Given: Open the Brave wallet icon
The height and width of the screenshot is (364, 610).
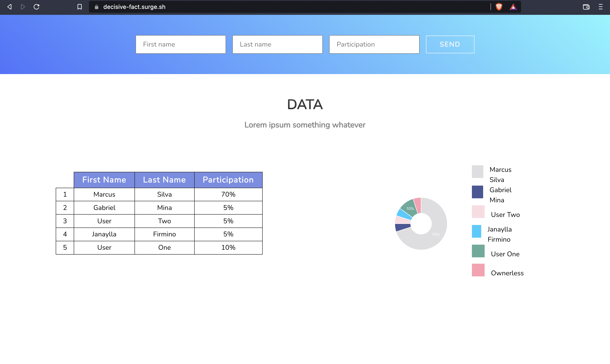Looking at the screenshot, I should point(586,7).
